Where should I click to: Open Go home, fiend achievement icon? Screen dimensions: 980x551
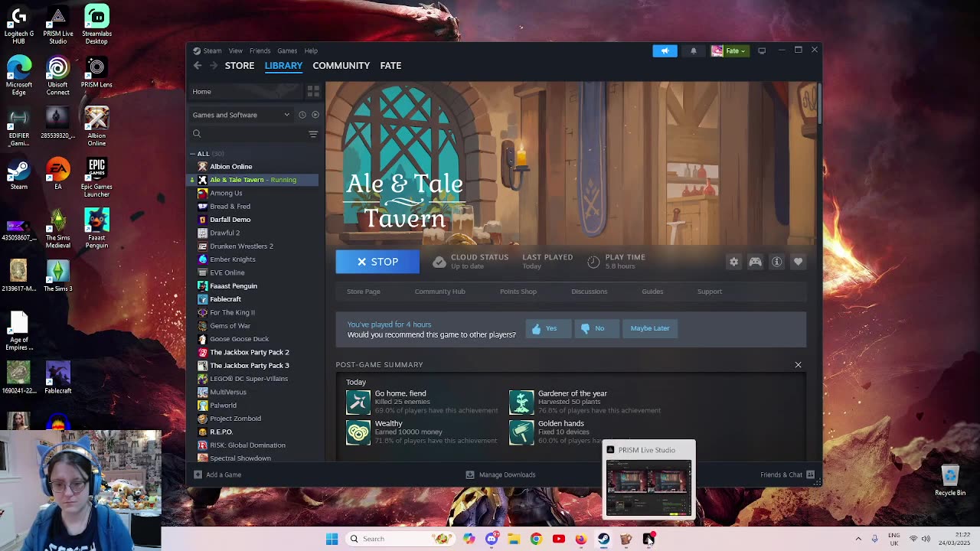click(358, 402)
